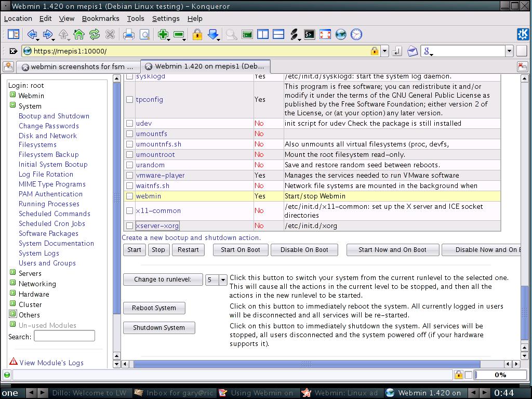The image size is (532, 399).
Task: Open the Bookmarks menu
Action: [x=100, y=19]
